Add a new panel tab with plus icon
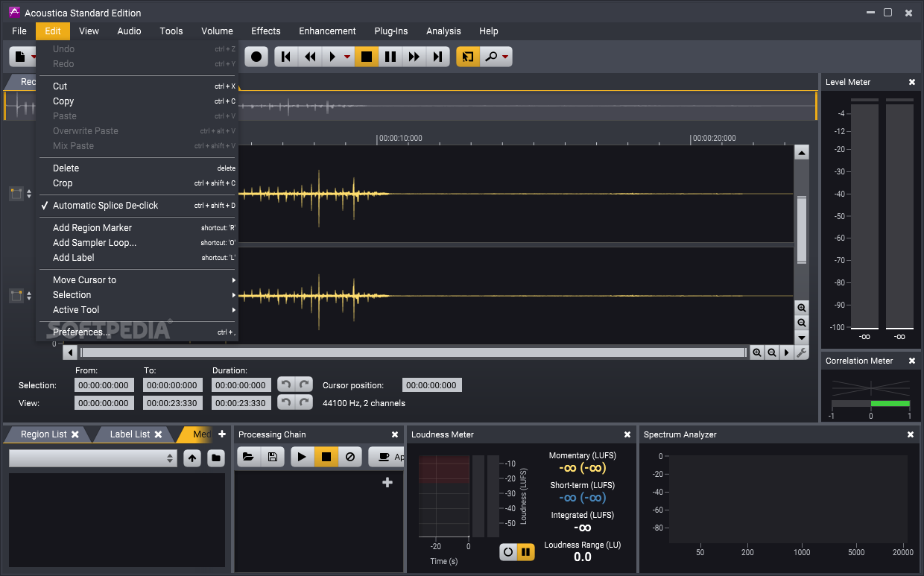This screenshot has width=924, height=576. 221,434
